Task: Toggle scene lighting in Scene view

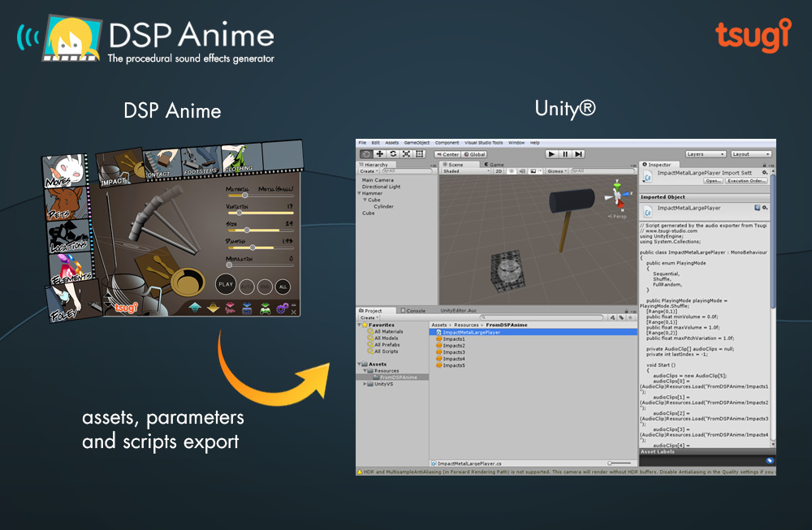Action: 512,171
